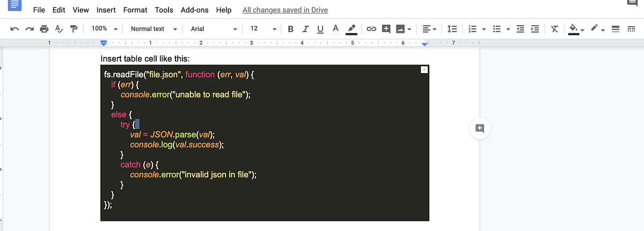Apply a bulleted list
The height and width of the screenshot is (231, 644).
click(497, 29)
